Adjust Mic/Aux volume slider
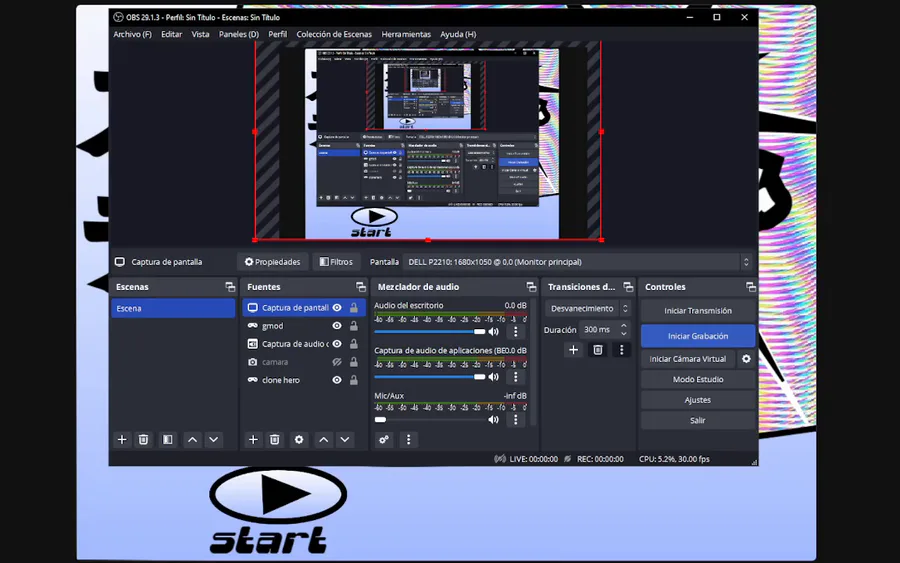Image resolution: width=900 pixels, height=563 pixels. coord(430,420)
